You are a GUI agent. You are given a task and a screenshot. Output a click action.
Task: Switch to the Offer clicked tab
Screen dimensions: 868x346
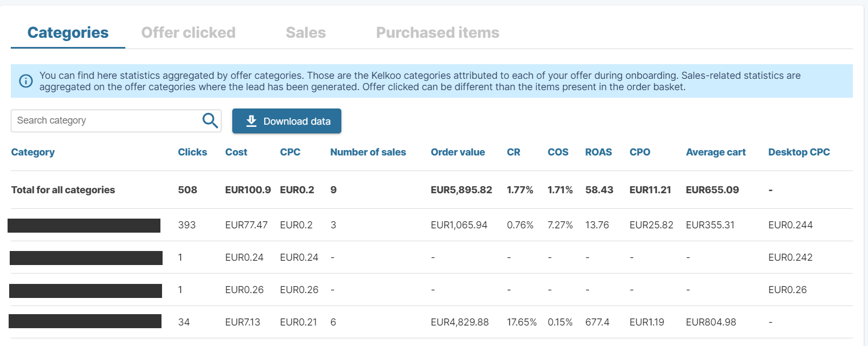188,33
